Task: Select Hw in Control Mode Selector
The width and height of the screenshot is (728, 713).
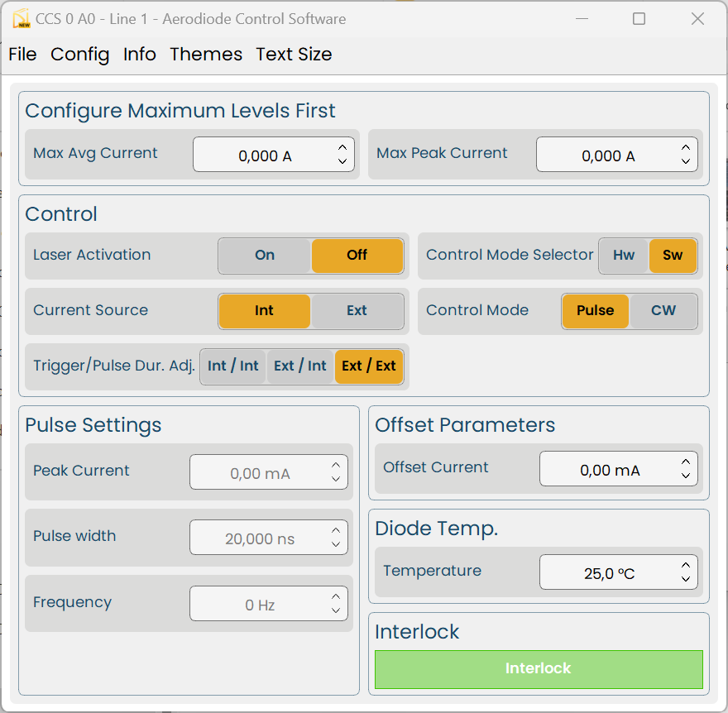Action: coord(624,256)
